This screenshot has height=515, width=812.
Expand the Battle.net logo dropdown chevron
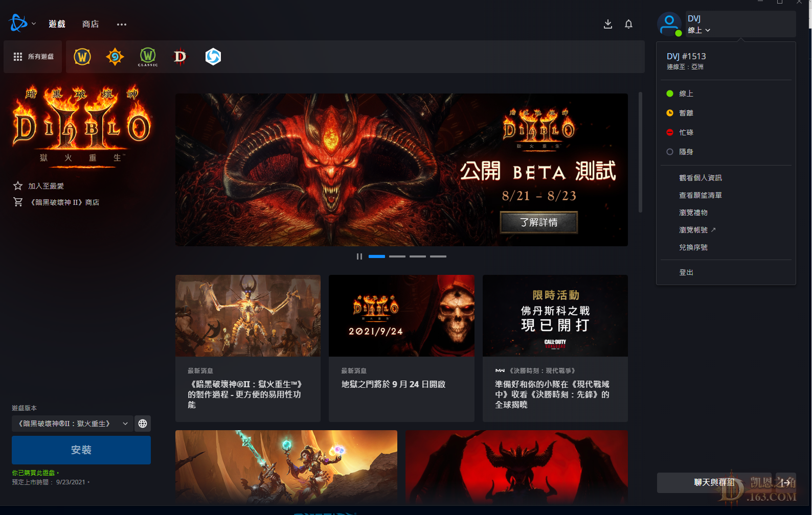(x=34, y=24)
